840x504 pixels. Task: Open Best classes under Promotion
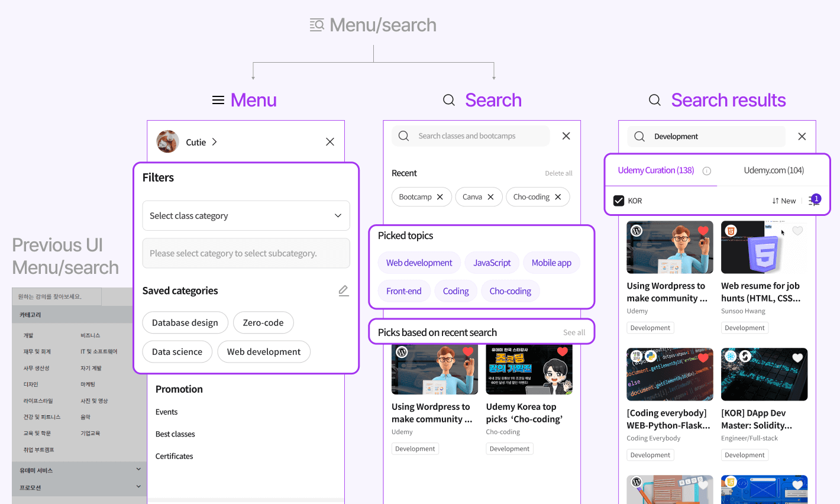(175, 434)
